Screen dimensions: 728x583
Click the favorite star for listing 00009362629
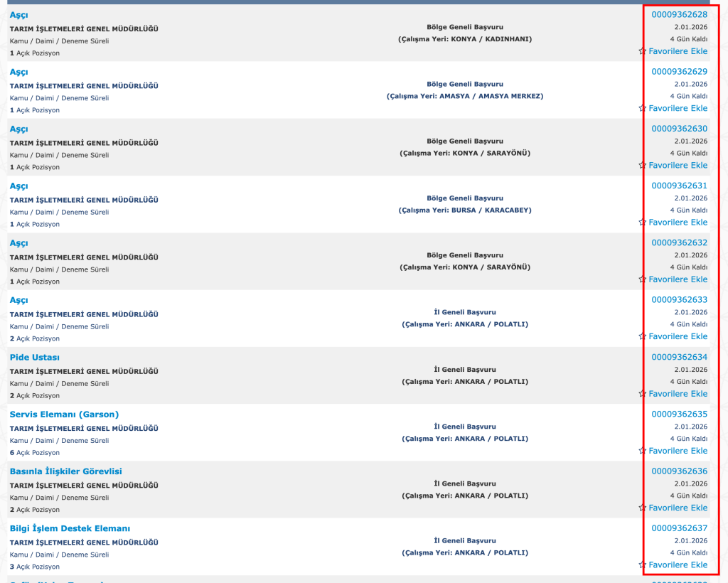642,108
